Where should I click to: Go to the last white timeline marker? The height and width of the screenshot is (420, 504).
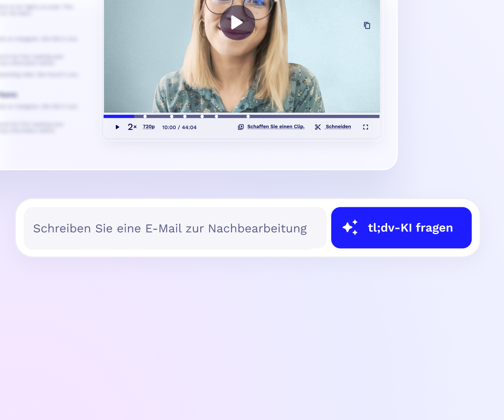(x=248, y=117)
